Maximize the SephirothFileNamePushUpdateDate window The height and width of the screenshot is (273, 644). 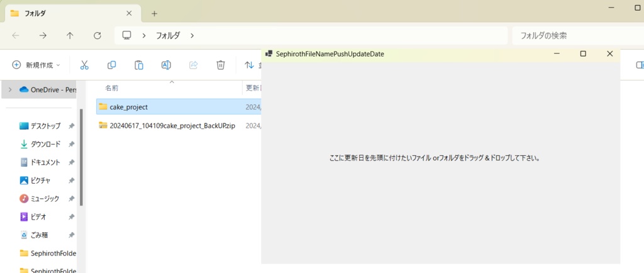[x=583, y=53]
